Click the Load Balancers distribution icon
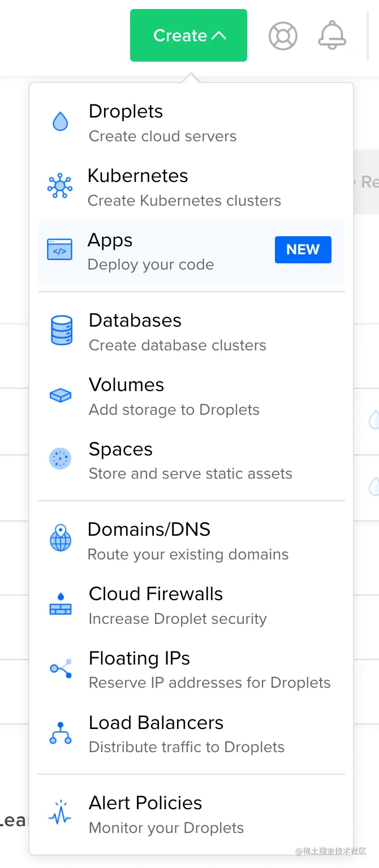The height and width of the screenshot is (868, 379). click(x=61, y=732)
